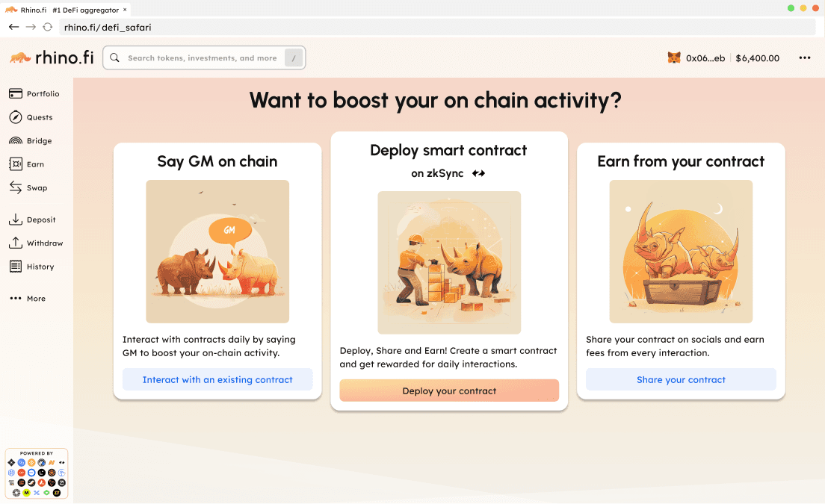Reload the page with refresh icon
This screenshot has width=825, height=504.
tap(47, 27)
